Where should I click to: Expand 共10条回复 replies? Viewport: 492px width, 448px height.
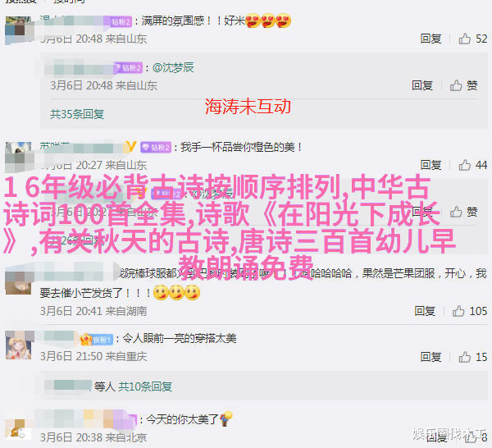pyautogui.click(x=145, y=386)
